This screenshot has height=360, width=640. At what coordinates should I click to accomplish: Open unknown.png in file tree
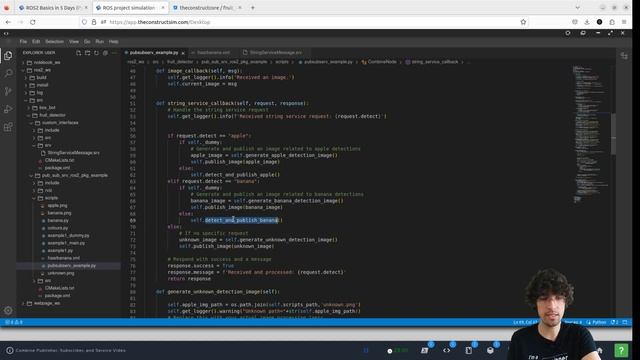pos(61,273)
